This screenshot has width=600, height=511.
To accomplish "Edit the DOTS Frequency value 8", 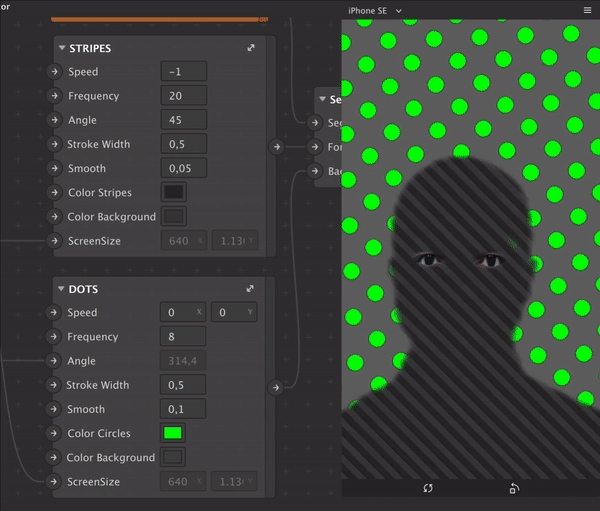I will pos(183,336).
